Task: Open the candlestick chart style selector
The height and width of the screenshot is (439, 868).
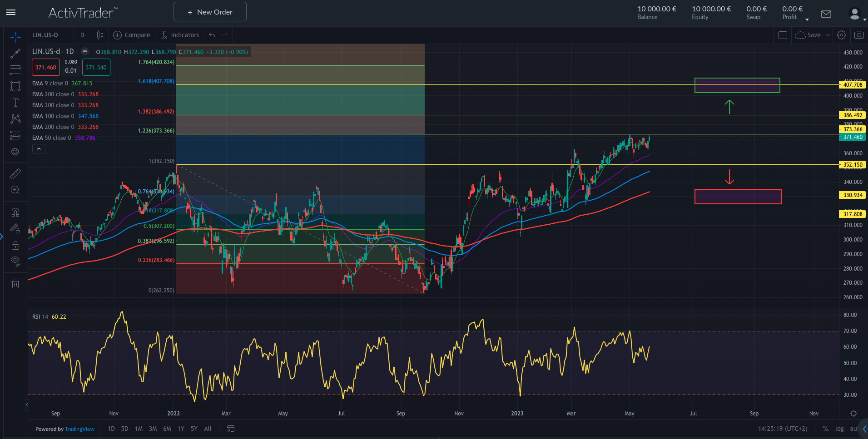Action: (100, 35)
